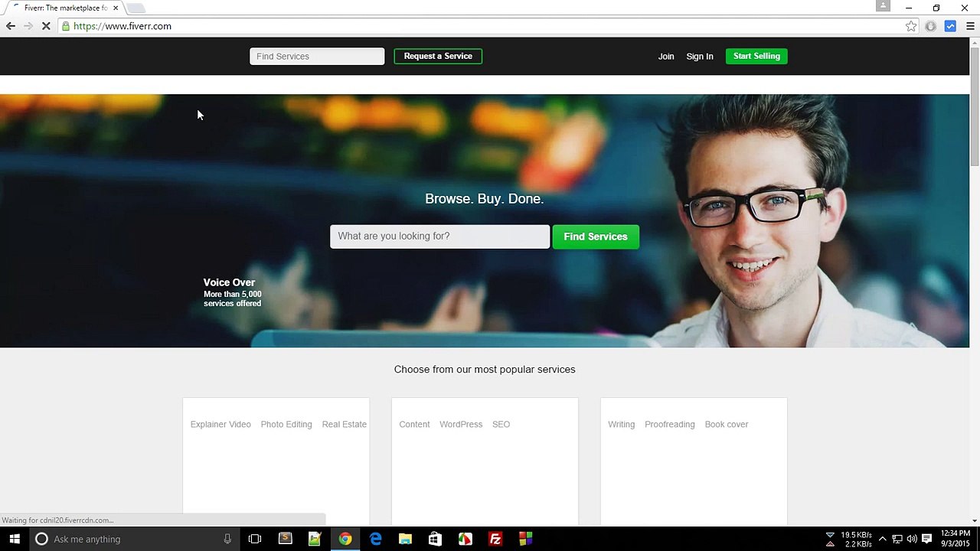The width and height of the screenshot is (980, 551).
Task: Click the network speed meter in tray
Action: (849, 539)
